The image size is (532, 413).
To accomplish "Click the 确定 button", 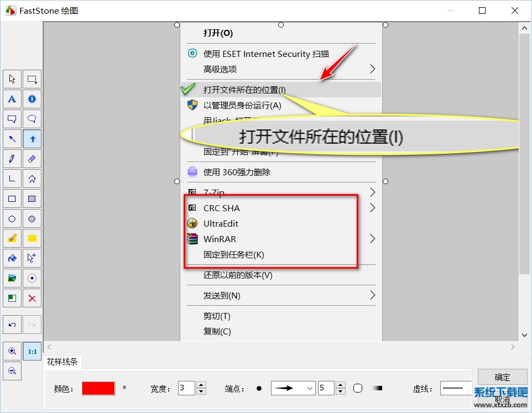I will [x=502, y=377].
